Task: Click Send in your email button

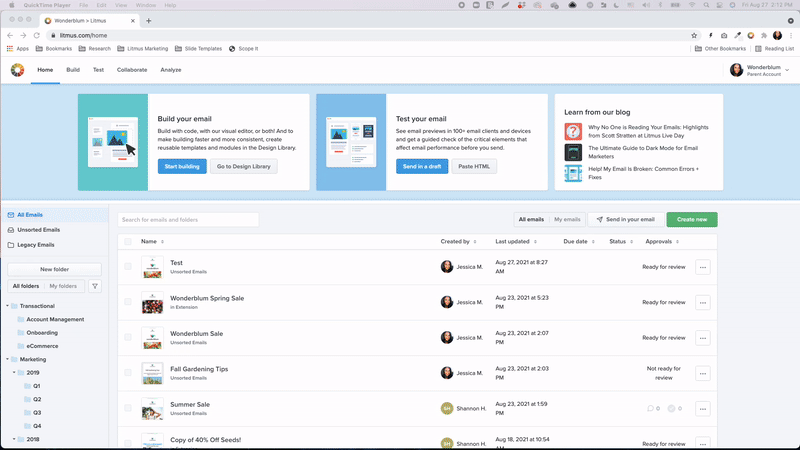Action: coord(626,219)
